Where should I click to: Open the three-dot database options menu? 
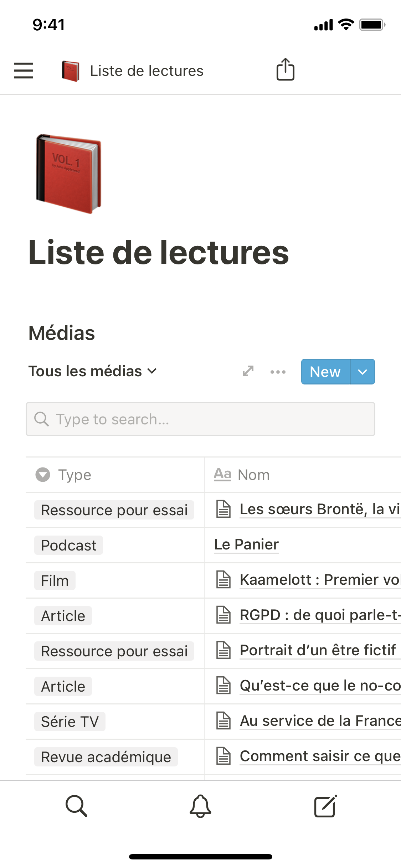pos(278,372)
